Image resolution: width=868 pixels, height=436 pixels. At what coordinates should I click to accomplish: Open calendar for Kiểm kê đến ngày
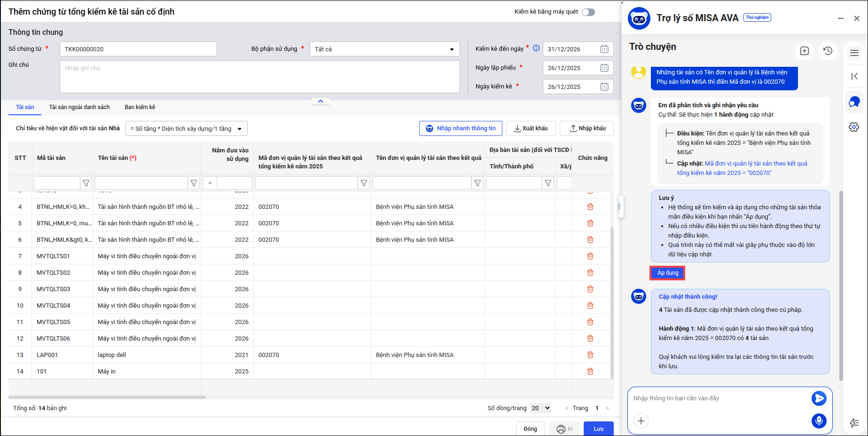(x=604, y=49)
